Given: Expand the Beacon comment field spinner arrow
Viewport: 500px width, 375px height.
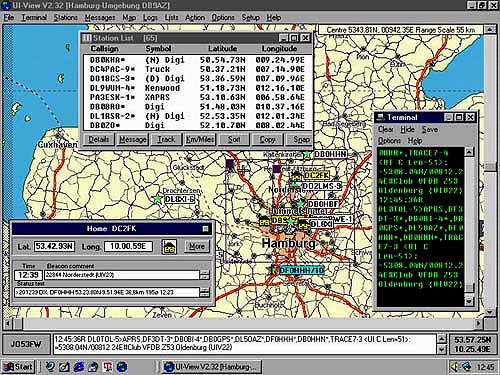Looking at the screenshot, I should 204,275.
